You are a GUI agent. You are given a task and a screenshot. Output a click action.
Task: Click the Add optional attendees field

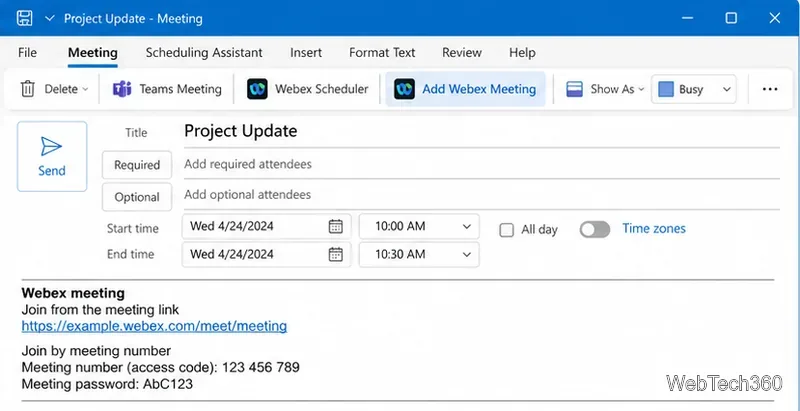[481, 195]
